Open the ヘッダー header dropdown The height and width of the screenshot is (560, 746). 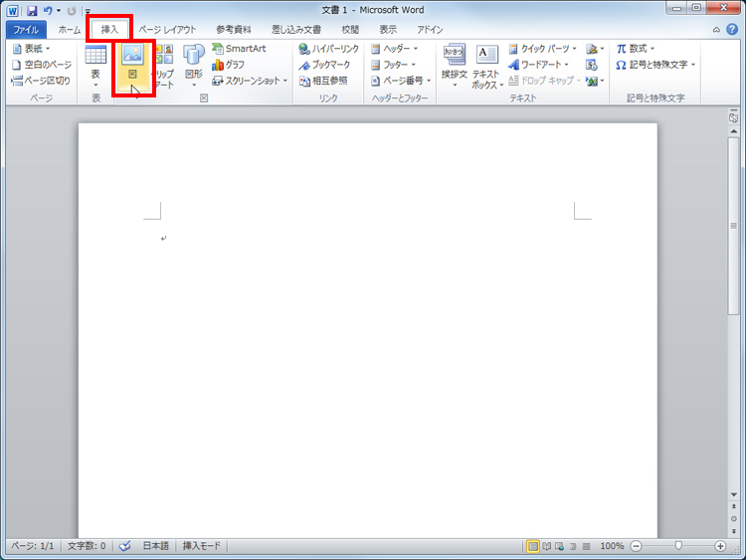pos(395,49)
